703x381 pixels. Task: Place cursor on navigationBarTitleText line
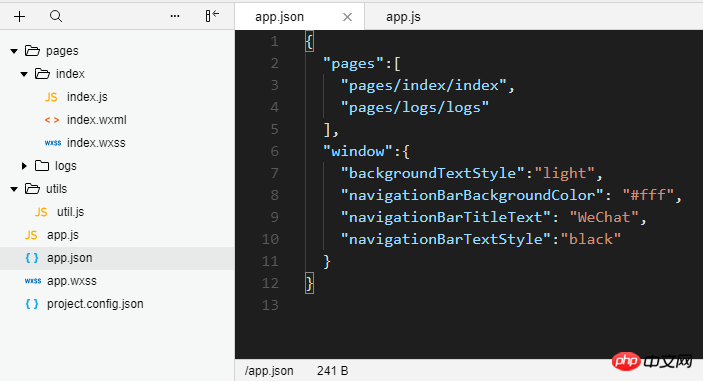[x=493, y=217]
